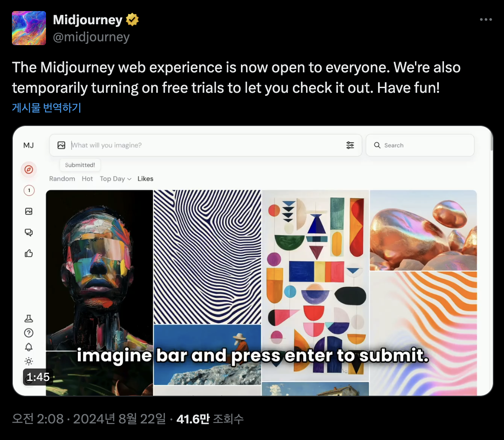This screenshot has width=504, height=440.
Task: Toggle the sun light-mode icon
Action: click(x=29, y=361)
